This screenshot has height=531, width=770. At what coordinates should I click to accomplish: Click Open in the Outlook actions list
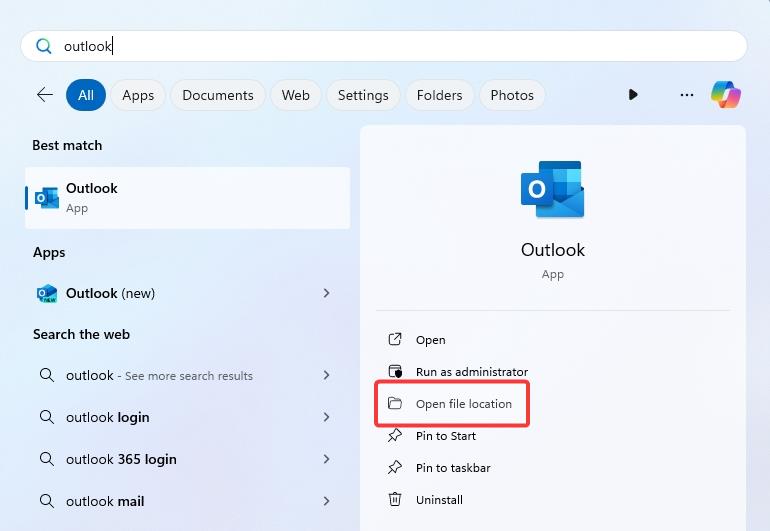pyautogui.click(x=431, y=340)
